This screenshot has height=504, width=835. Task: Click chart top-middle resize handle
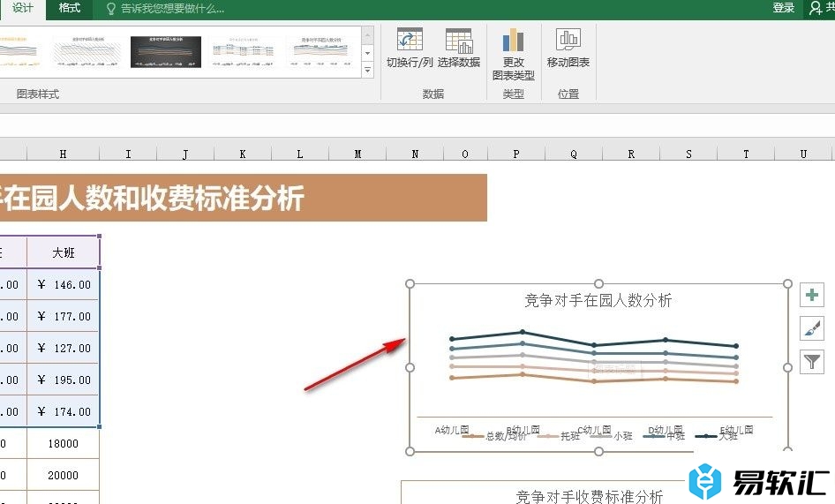598,283
